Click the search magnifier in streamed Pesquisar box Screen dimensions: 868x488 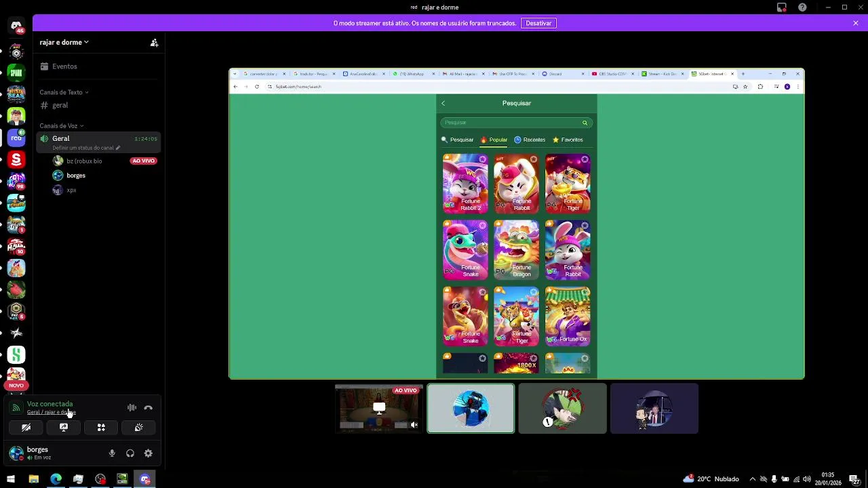click(585, 123)
